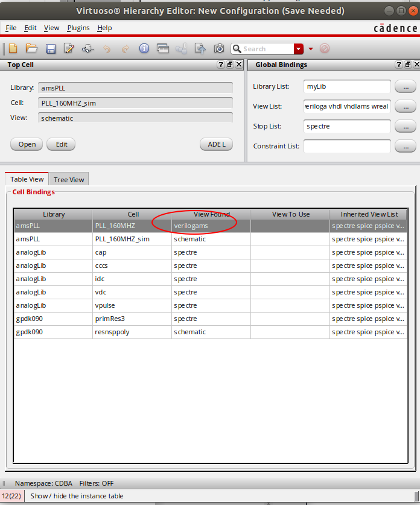Open the red Search dropdown button
This screenshot has height=505, width=420.
point(299,49)
